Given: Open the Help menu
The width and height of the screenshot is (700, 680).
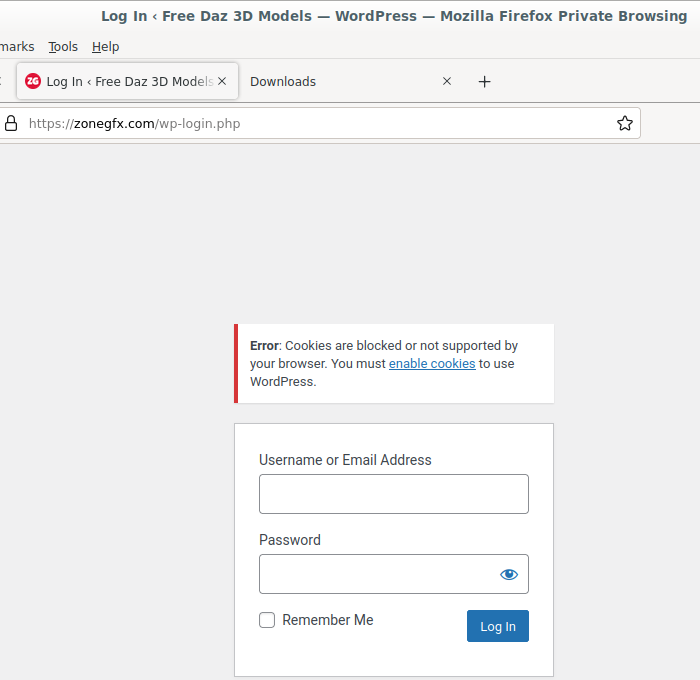Looking at the screenshot, I should tap(105, 46).
